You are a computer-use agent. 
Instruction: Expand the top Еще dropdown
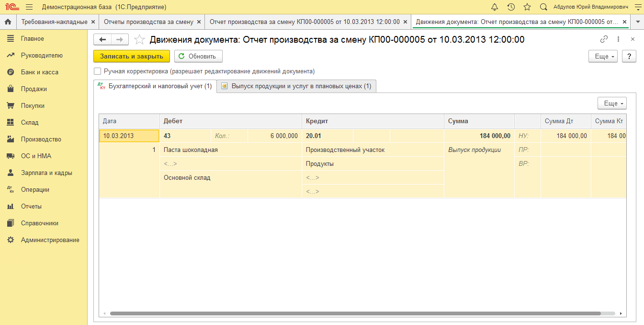[x=603, y=56]
